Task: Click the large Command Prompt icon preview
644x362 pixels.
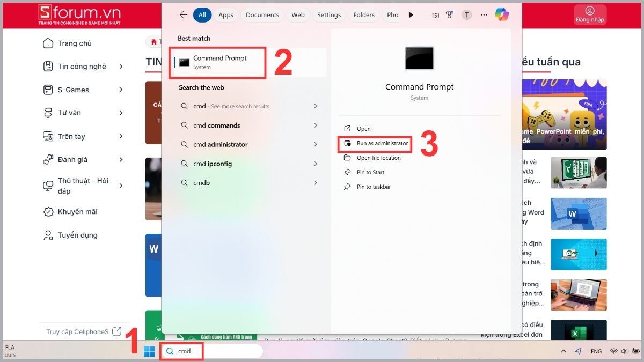Action: coord(420,58)
